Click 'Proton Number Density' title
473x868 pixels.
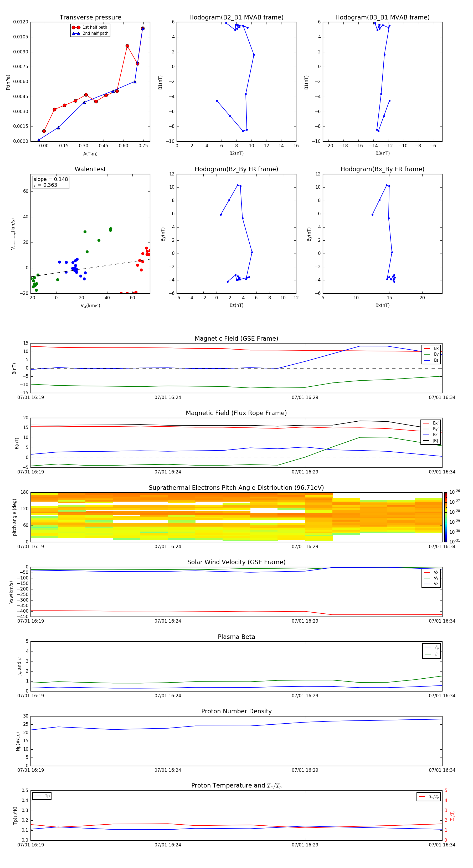(x=236, y=711)
